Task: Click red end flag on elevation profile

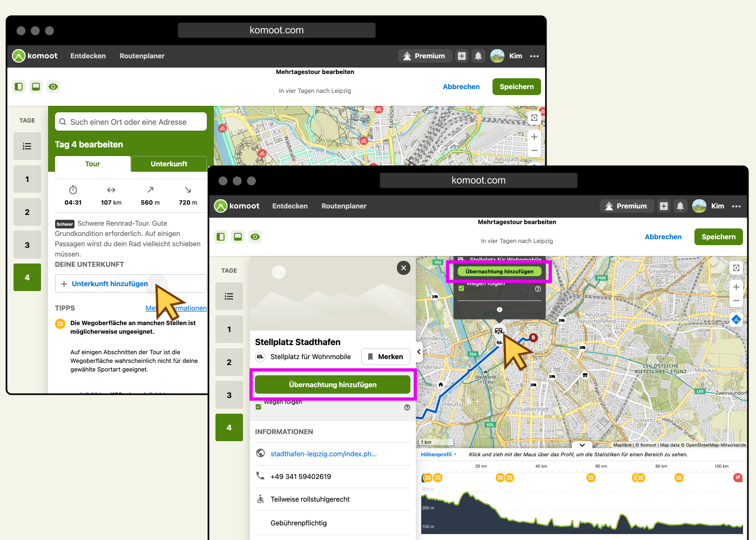Action: click(x=738, y=477)
